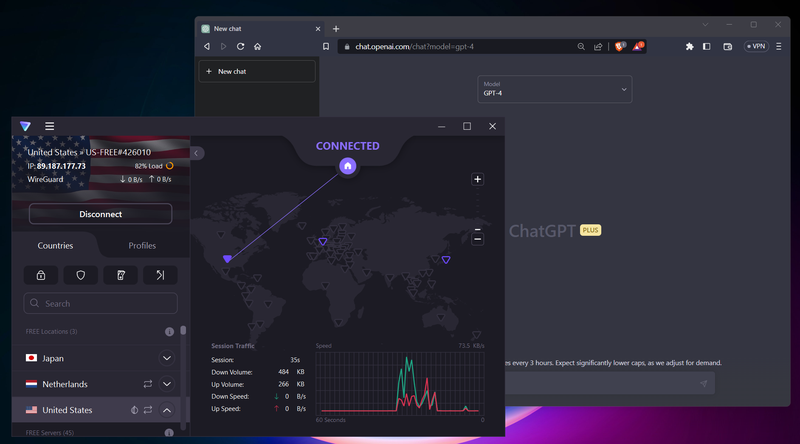Bookmark this page in browser
This screenshot has height=444, width=800.
(x=326, y=46)
